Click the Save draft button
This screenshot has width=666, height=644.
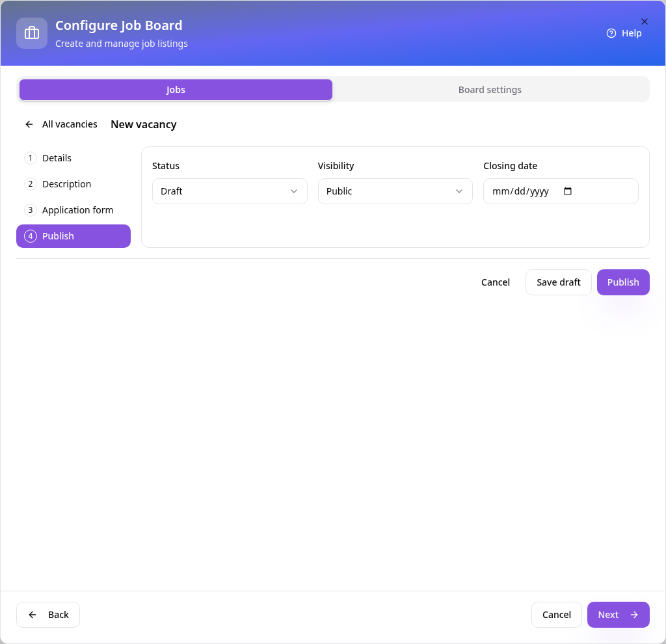pyautogui.click(x=558, y=282)
